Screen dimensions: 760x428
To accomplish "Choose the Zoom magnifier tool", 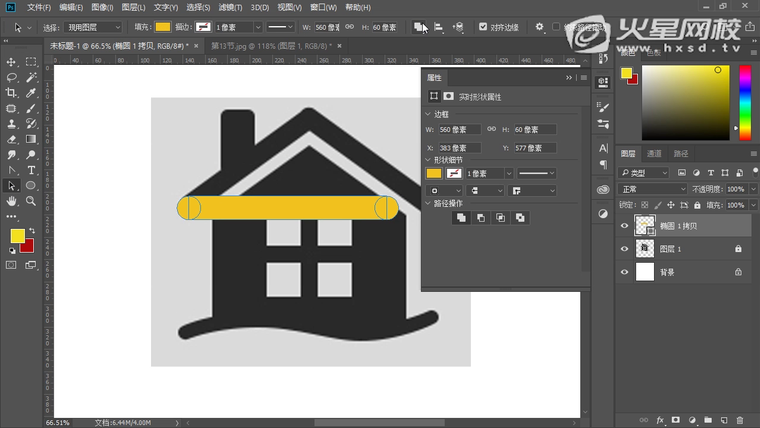I will click(31, 201).
